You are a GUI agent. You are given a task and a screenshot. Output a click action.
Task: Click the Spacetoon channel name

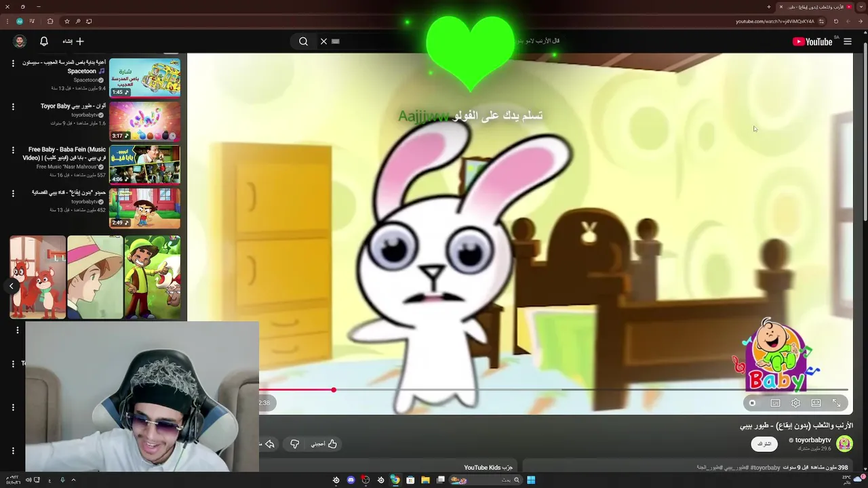[85, 80]
